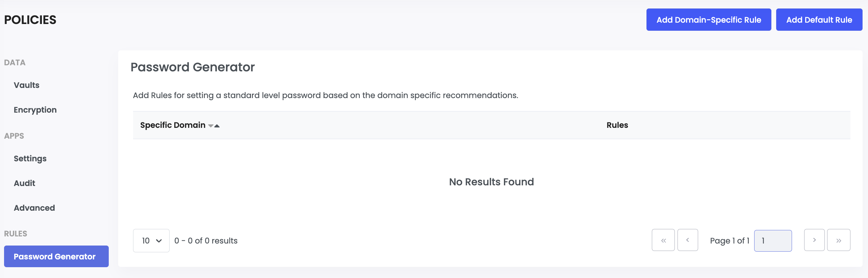
Task: Sort Specific Domain column descending
Action: [x=210, y=125]
